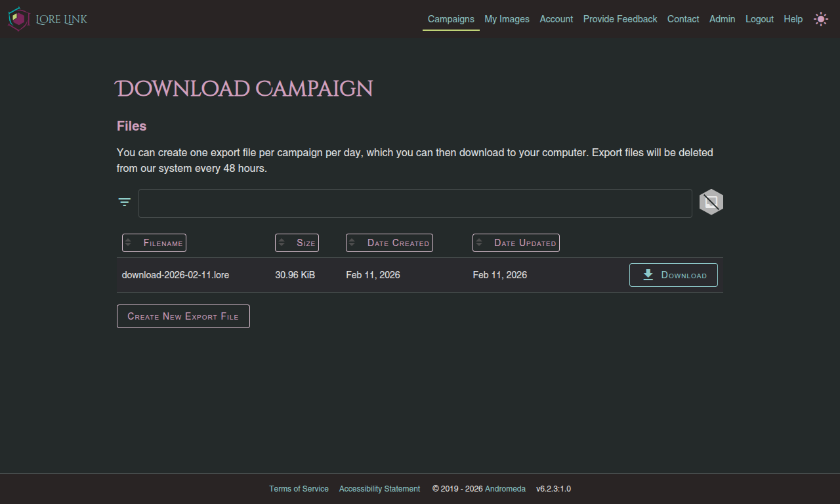Image resolution: width=840 pixels, height=504 pixels.
Task: Click the download arrow icon on the Download button
Action: coord(648,274)
